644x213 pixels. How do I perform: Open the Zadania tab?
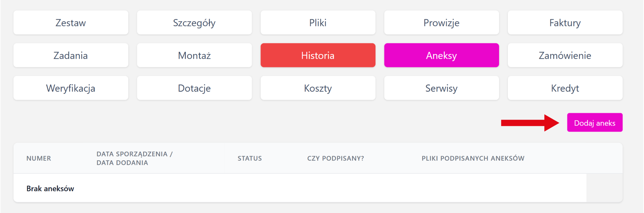tap(71, 55)
